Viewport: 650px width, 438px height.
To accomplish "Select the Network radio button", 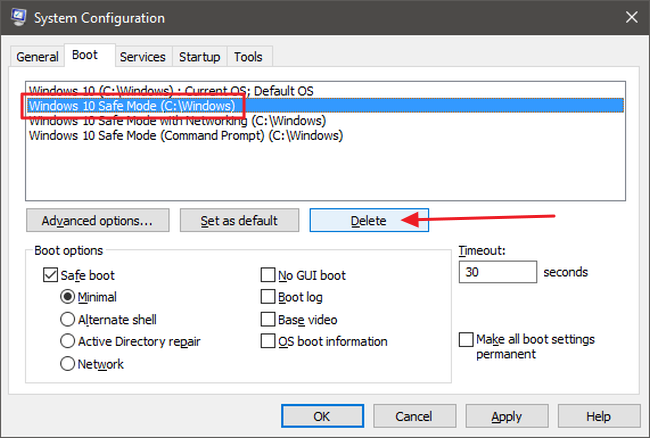I will pos(68,364).
